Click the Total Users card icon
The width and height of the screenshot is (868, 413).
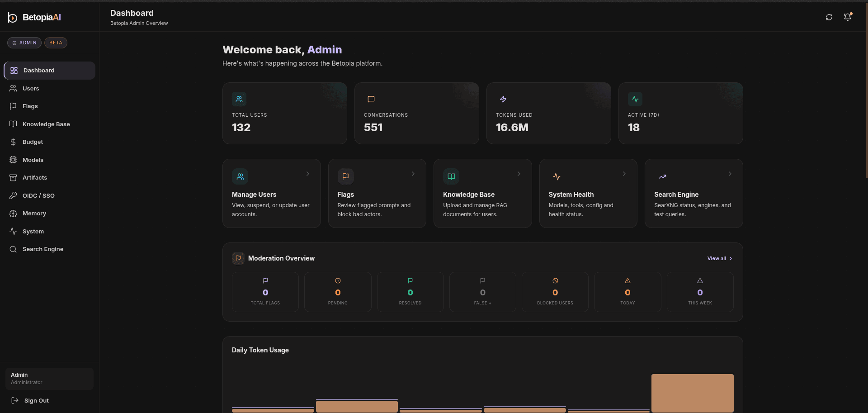(239, 99)
